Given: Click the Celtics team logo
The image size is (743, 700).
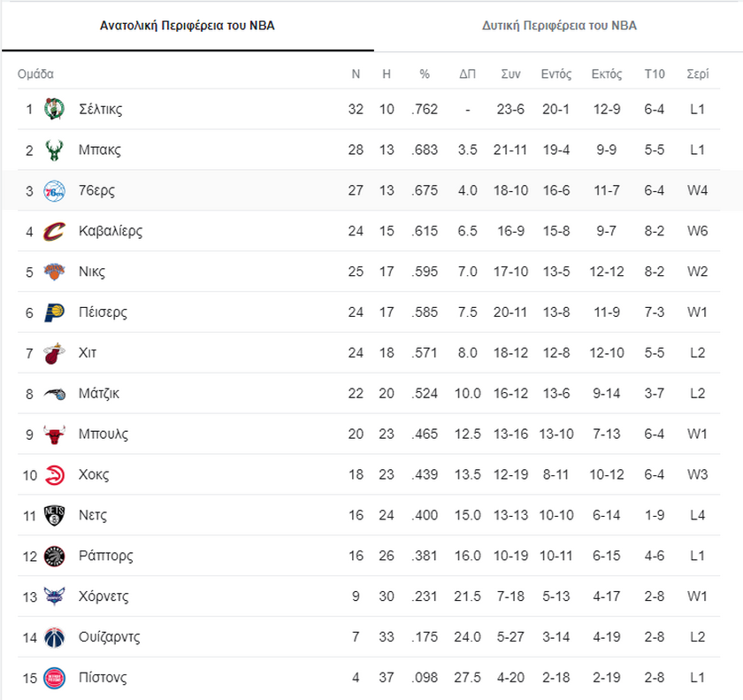Looking at the screenshot, I should click(54, 109).
